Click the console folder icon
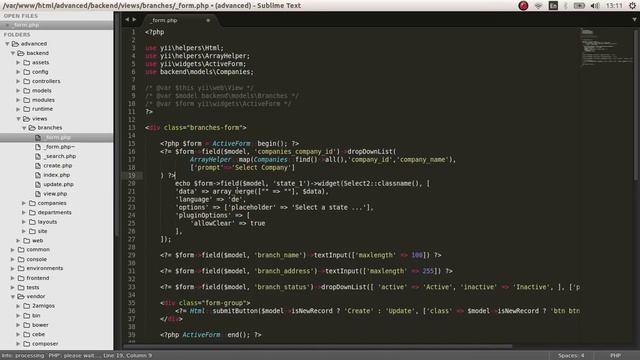 21,259
